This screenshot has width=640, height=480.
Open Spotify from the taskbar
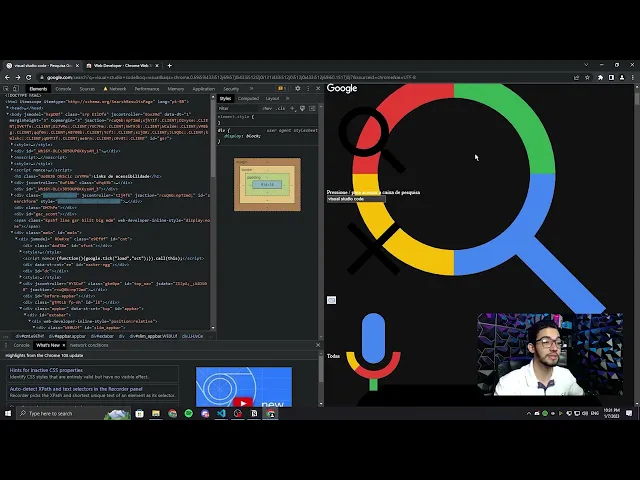189,413
